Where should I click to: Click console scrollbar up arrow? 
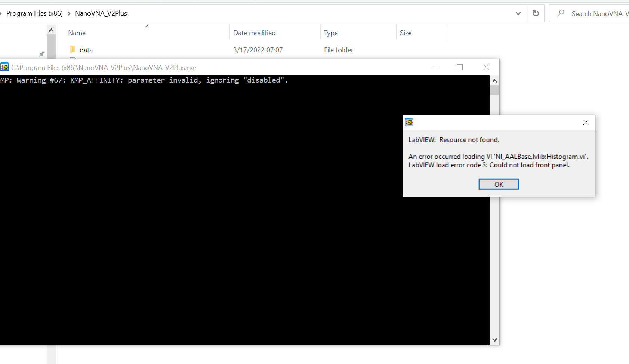pos(494,81)
